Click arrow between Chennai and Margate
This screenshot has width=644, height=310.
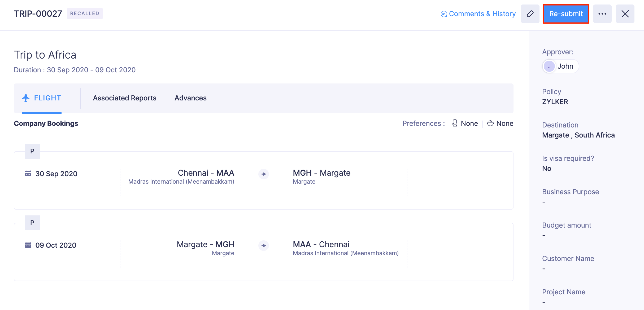coord(264,174)
